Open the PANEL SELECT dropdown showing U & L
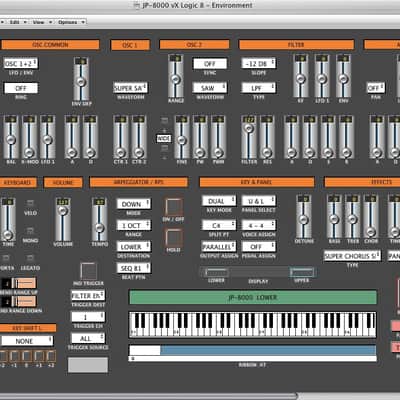400x400 pixels. (x=259, y=201)
